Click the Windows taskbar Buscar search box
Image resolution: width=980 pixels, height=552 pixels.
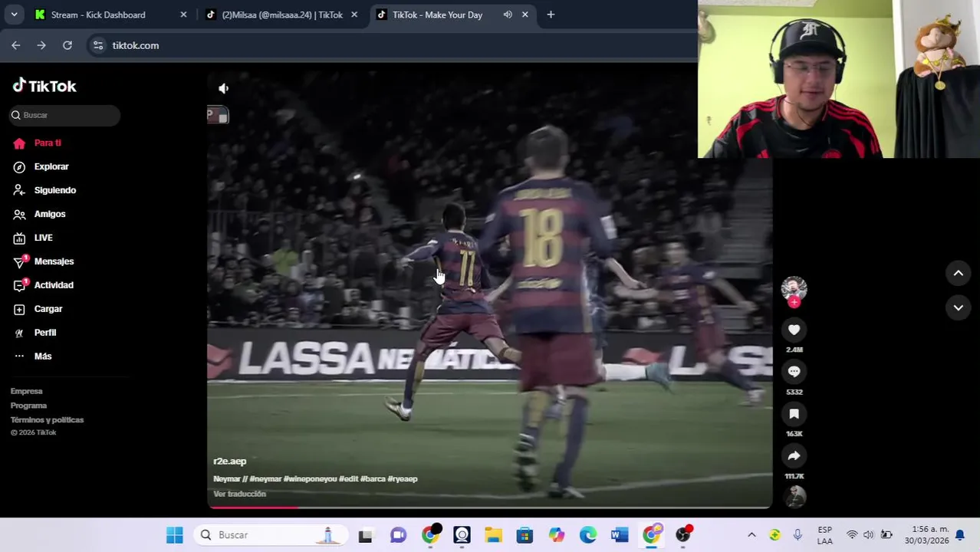pyautogui.click(x=270, y=535)
